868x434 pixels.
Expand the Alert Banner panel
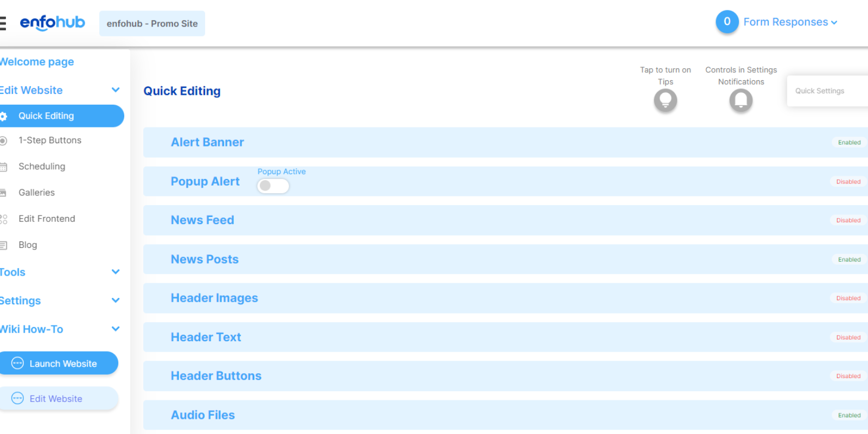[506, 142]
